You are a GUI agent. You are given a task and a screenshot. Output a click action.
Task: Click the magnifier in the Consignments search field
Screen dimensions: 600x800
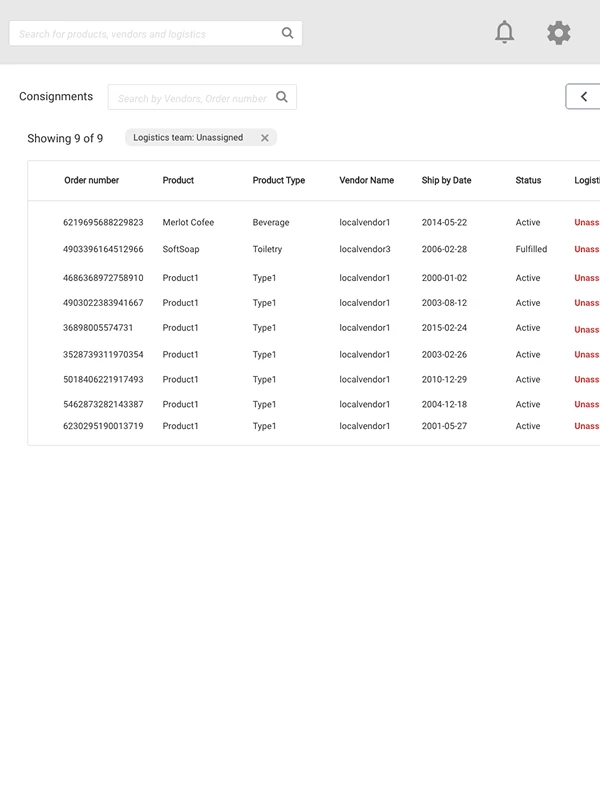coord(282,97)
